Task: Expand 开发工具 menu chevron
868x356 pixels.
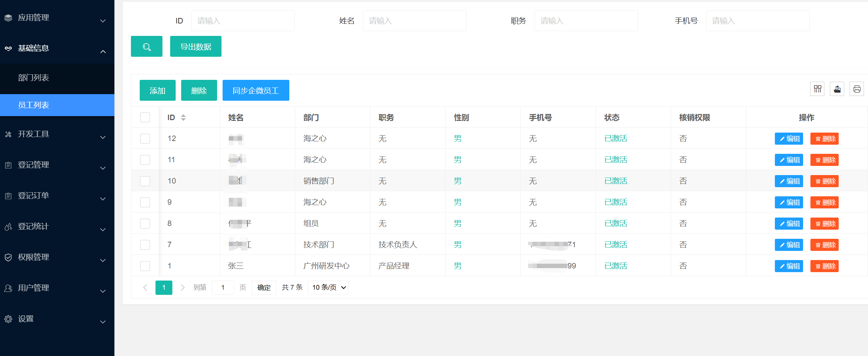Action: point(103,137)
